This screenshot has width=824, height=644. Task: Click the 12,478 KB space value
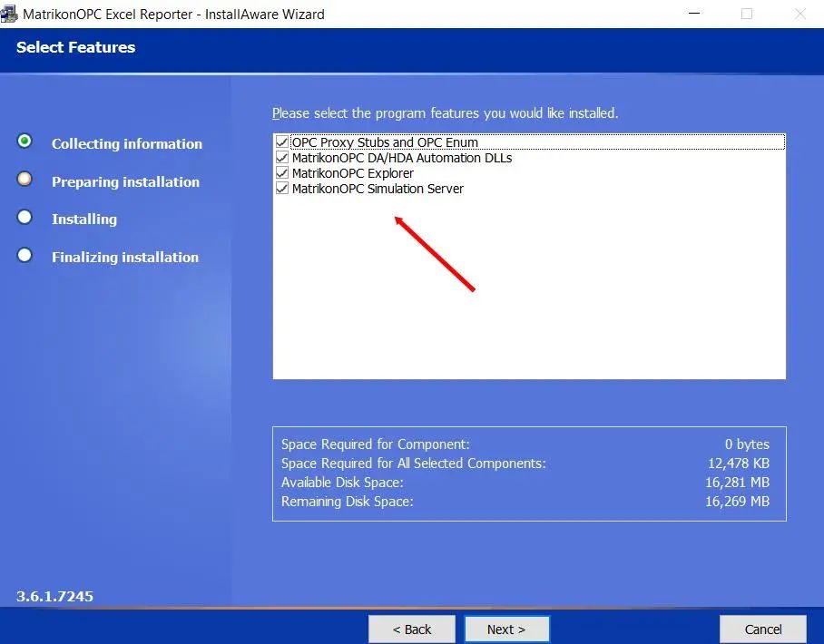coord(739,463)
